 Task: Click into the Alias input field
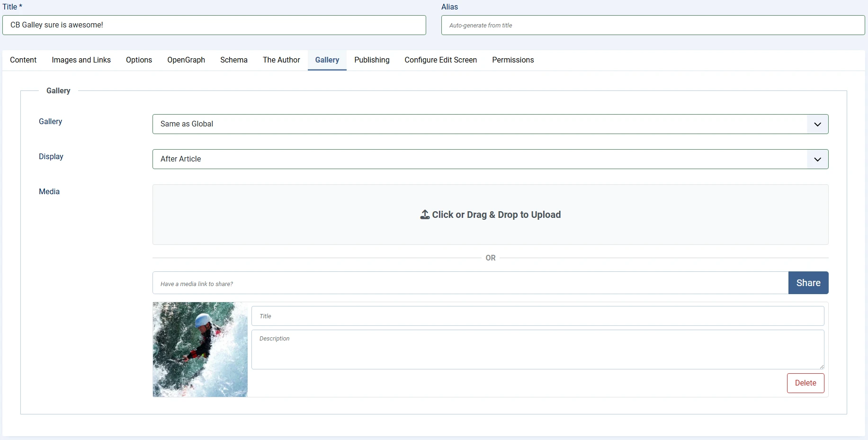653,26
